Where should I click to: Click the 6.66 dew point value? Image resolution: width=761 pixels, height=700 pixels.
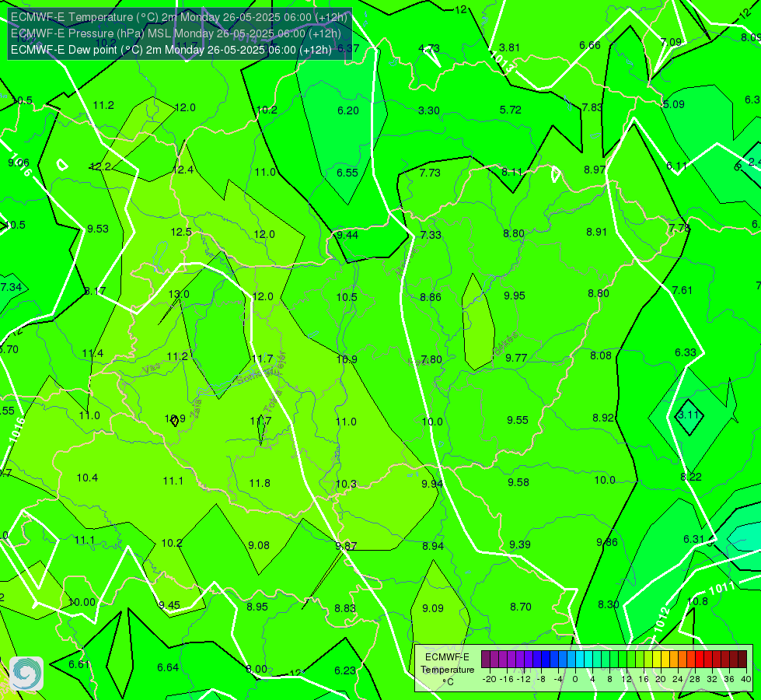[590, 46]
